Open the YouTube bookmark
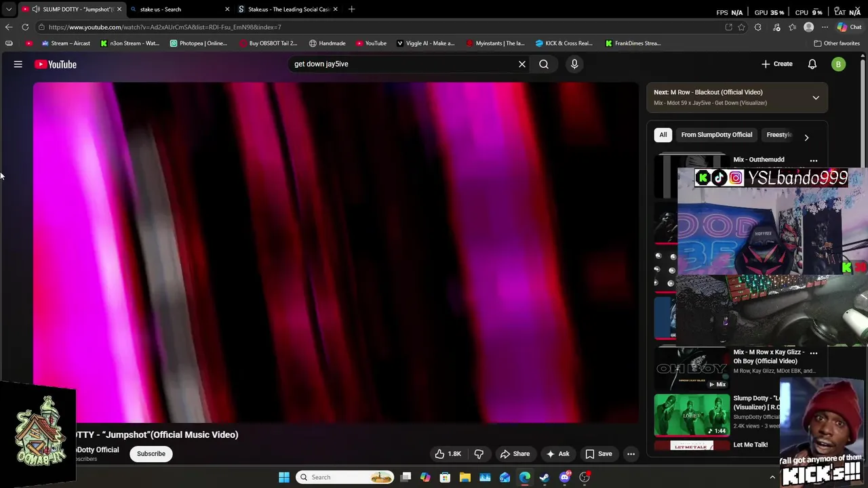 (371, 43)
